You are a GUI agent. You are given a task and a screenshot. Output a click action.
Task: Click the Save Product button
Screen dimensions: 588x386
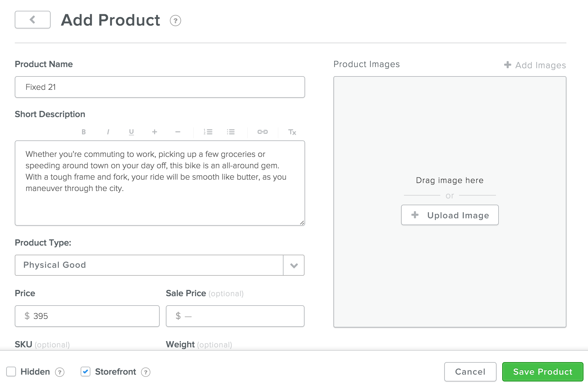(543, 372)
